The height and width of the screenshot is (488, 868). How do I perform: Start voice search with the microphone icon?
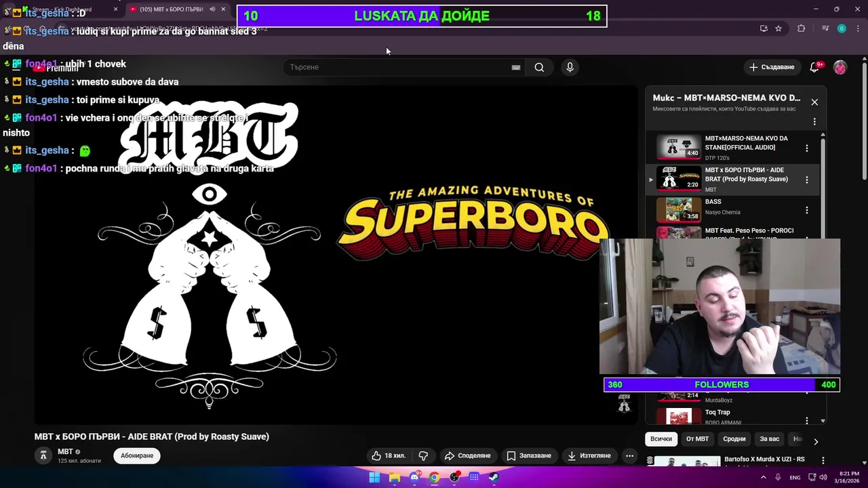[x=570, y=67]
